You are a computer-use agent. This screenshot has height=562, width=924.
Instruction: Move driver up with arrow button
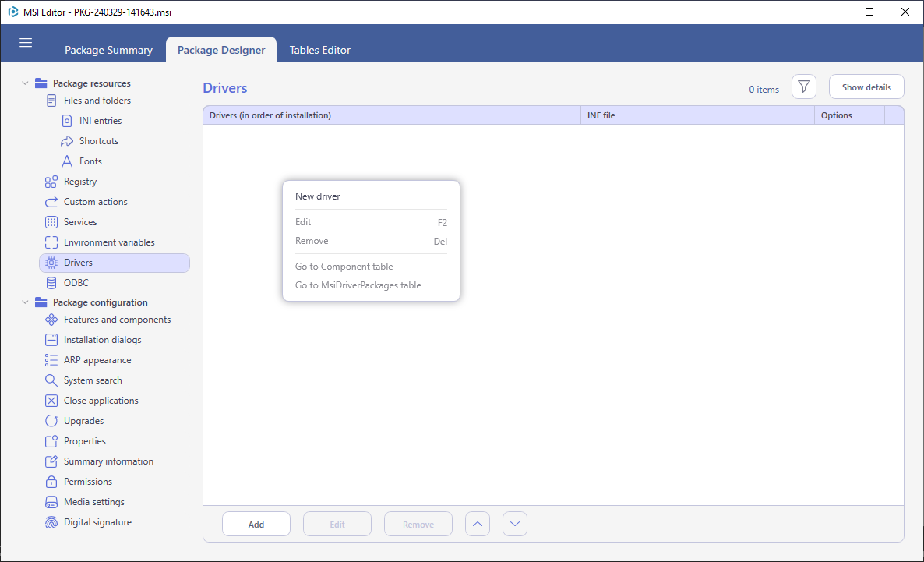click(x=478, y=525)
